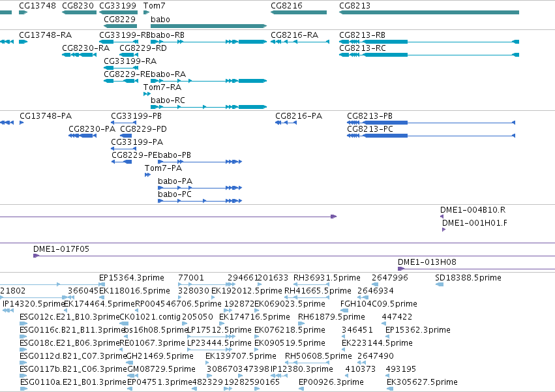Click the CK01021.contig label
555x392 pixels.
click(150, 317)
